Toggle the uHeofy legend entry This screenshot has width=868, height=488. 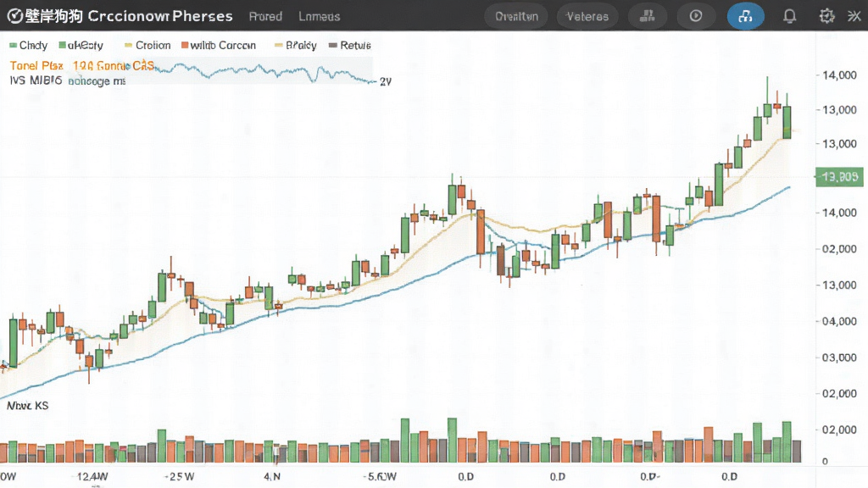(81, 46)
